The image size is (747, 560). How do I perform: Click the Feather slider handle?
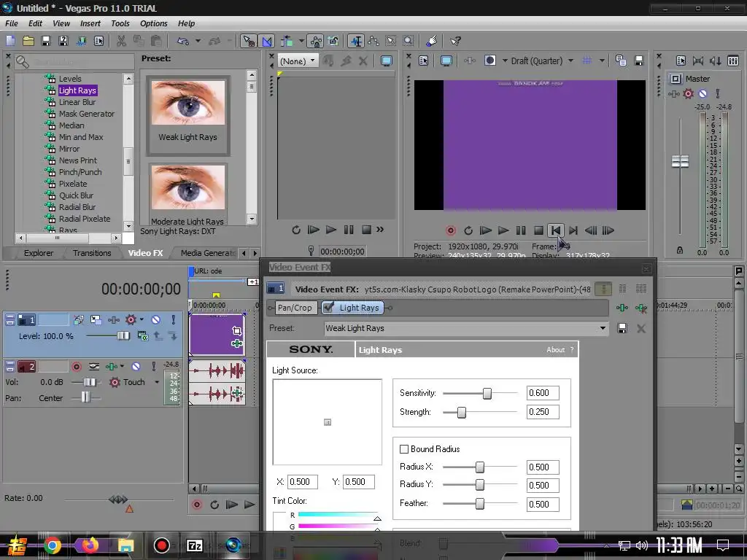tap(480, 504)
